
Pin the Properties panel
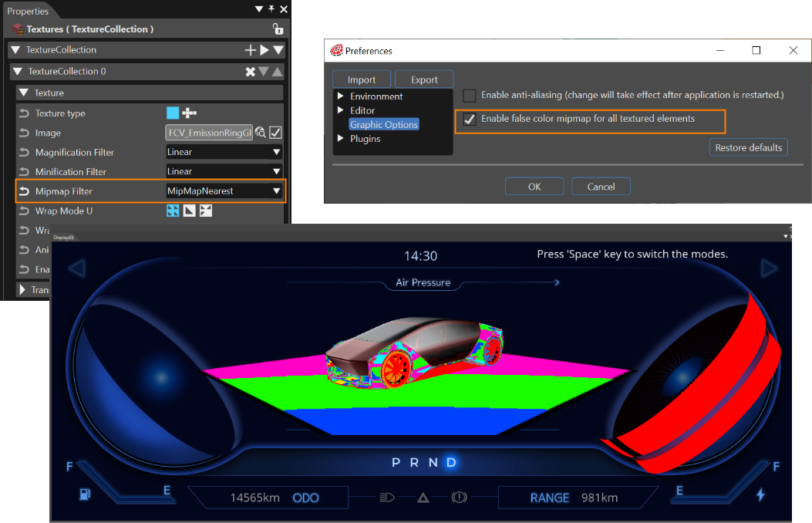[271, 8]
